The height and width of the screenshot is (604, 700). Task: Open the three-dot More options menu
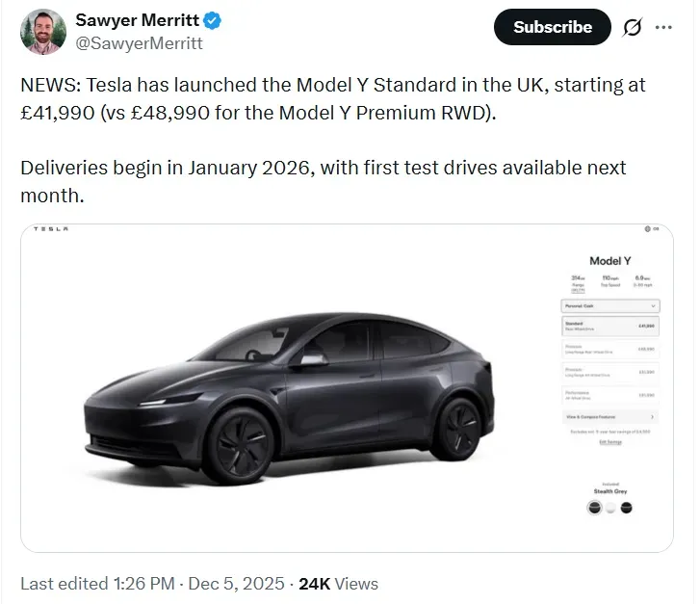(663, 27)
